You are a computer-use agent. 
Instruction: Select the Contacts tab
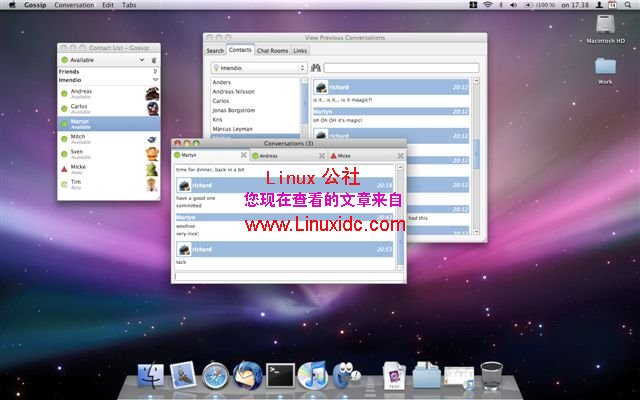point(240,50)
